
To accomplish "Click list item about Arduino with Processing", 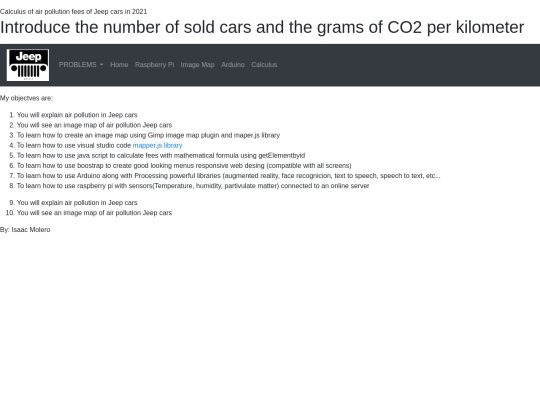I will [229, 176].
